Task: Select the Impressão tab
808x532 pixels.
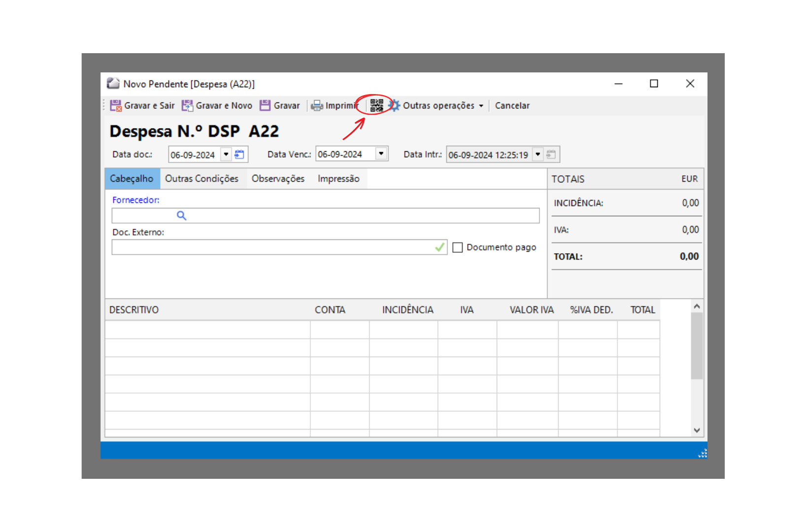Action: 338,179
